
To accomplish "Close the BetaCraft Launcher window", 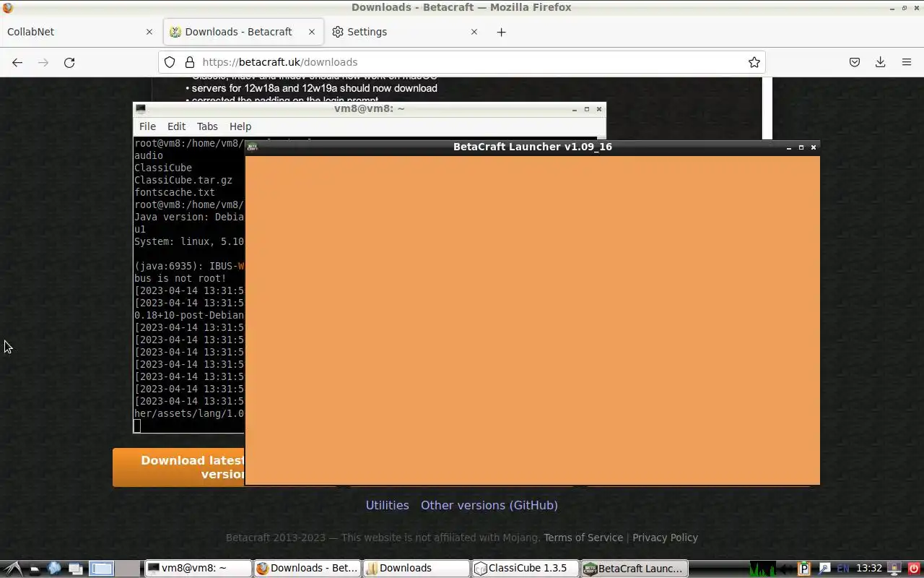I will pyautogui.click(x=814, y=147).
